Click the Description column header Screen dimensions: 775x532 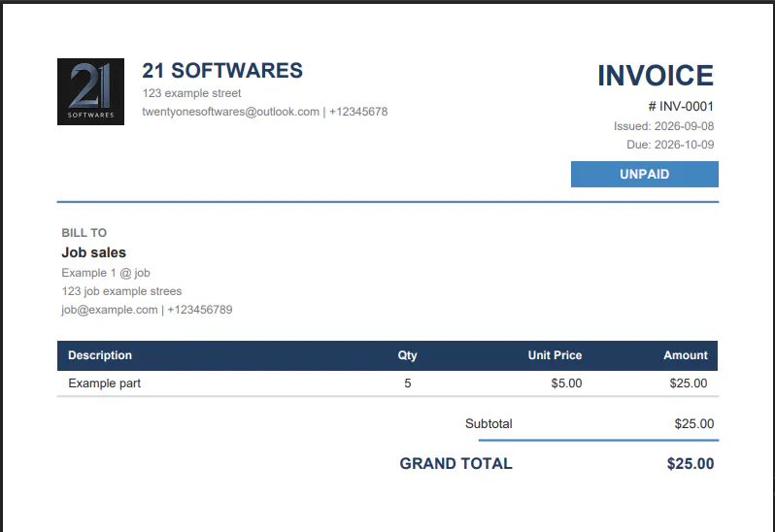100,355
